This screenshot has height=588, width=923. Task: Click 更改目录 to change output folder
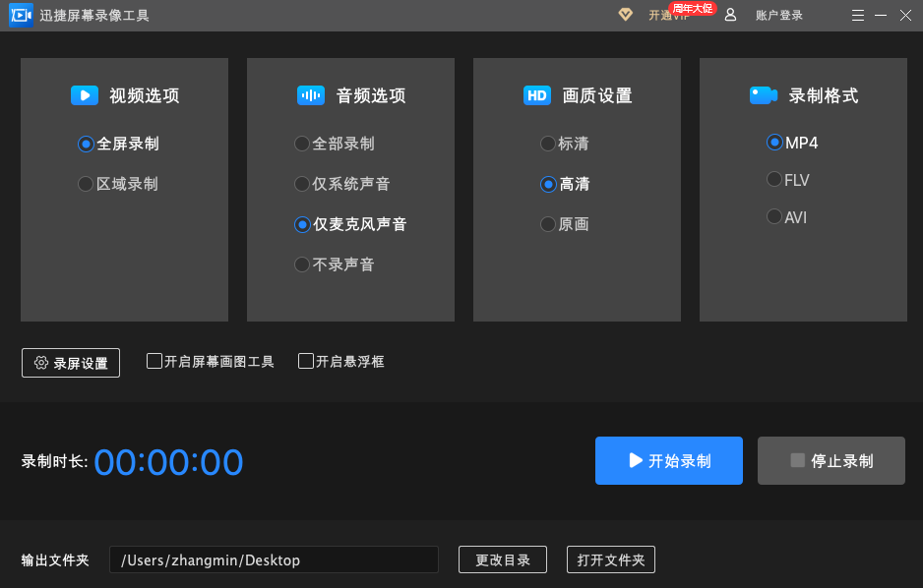[502, 559]
